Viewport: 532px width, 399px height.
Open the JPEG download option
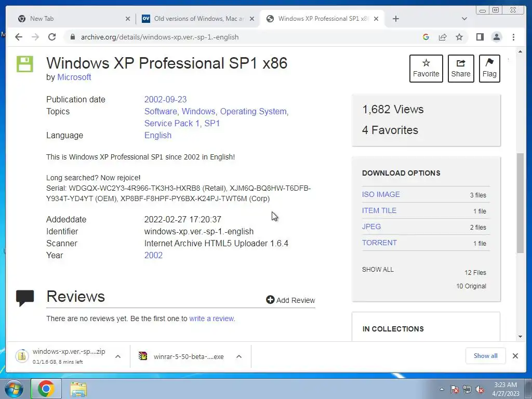pyautogui.click(x=371, y=227)
